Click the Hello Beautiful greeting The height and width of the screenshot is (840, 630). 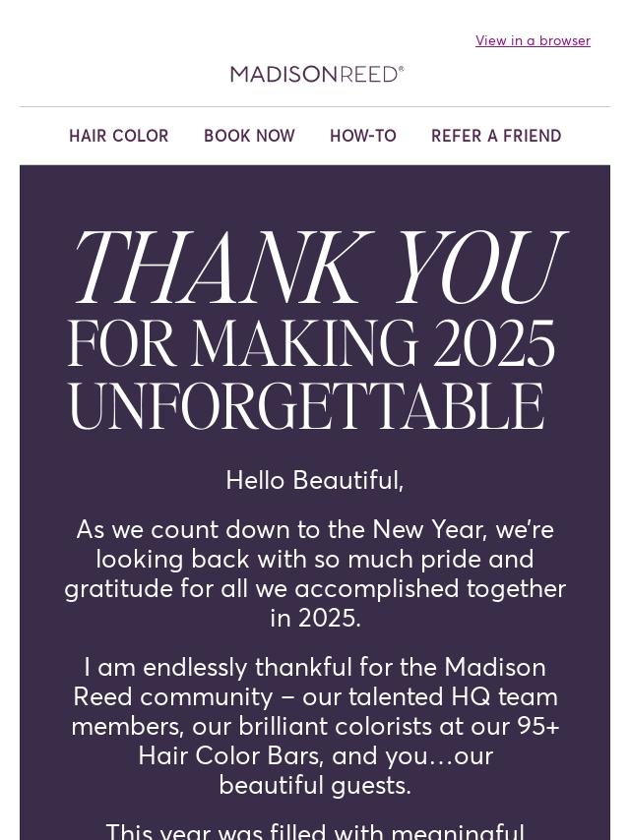pos(315,480)
